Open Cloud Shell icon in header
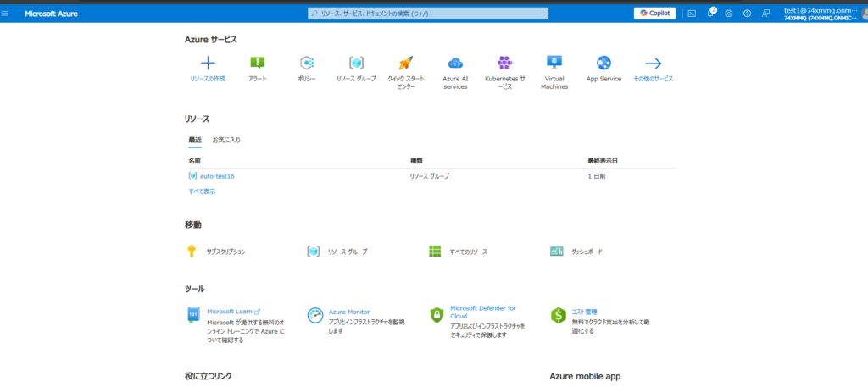Image resolution: width=868 pixels, height=387 pixels. tap(692, 14)
